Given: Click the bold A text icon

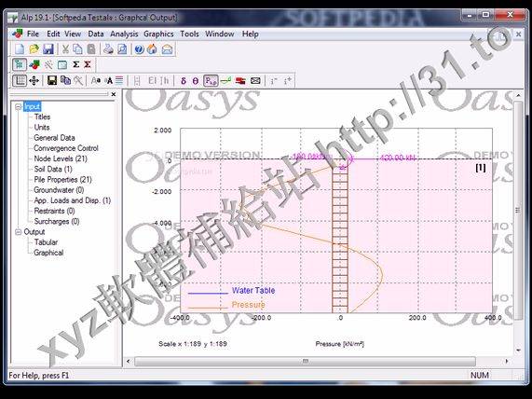Looking at the screenshot, I should (x=109, y=80).
